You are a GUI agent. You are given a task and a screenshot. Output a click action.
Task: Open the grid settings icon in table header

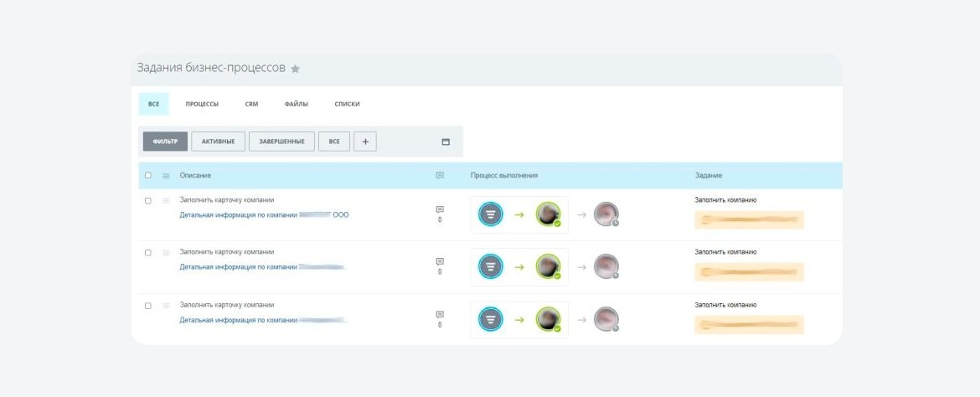pyautogui.click(x=166, y=177)
